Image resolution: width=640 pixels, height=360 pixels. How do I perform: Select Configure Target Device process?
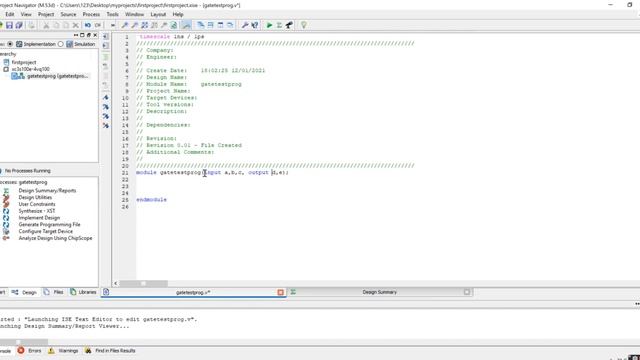pyautogui.click(x=46, y=231)
